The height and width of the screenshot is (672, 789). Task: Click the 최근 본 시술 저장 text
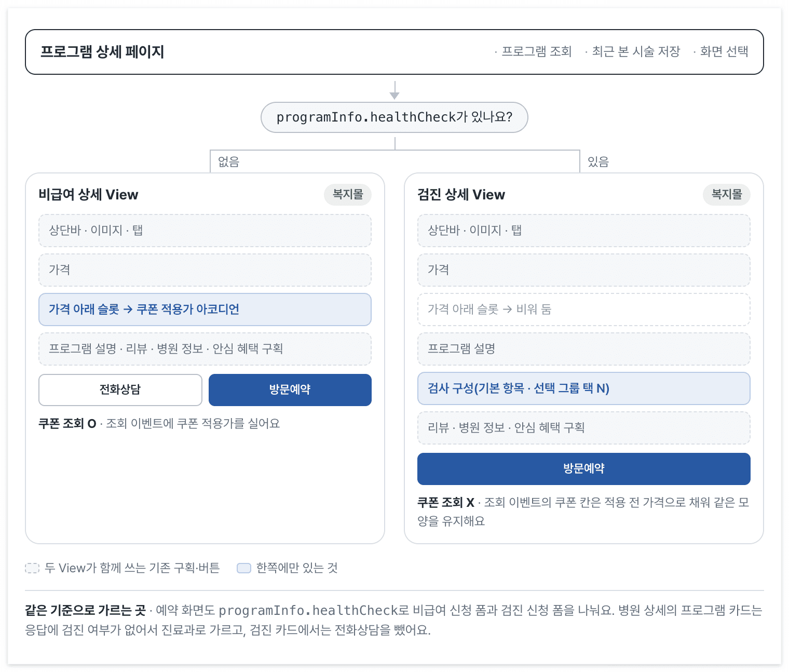[x=636, y=51]
